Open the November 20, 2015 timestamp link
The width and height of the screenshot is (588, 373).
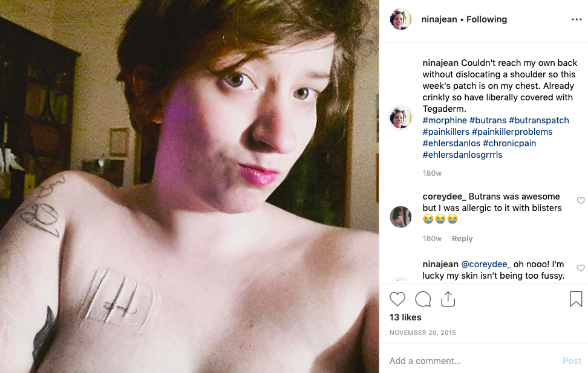tap(423, 333)
